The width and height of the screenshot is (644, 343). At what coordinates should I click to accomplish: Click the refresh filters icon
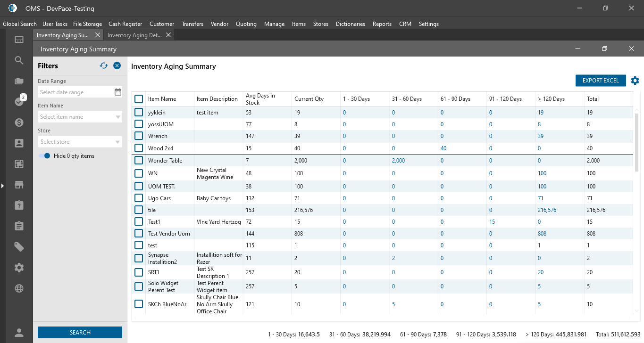pyautogui.click(x=104, y=66)
